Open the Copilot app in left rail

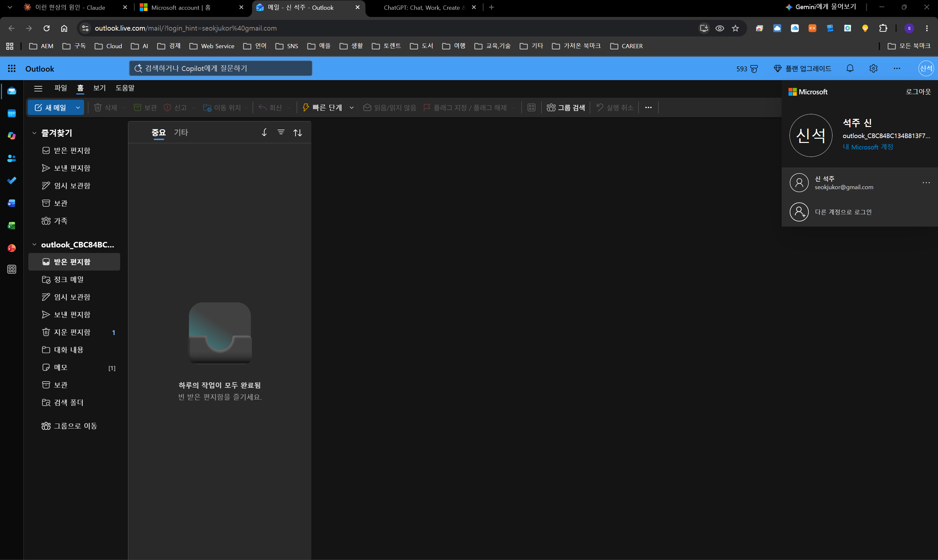12,136
